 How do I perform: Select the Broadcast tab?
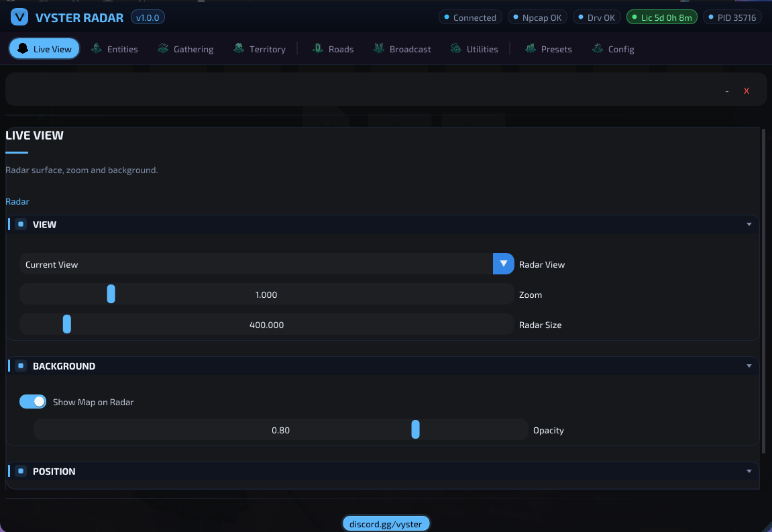(x=402, y=49)
